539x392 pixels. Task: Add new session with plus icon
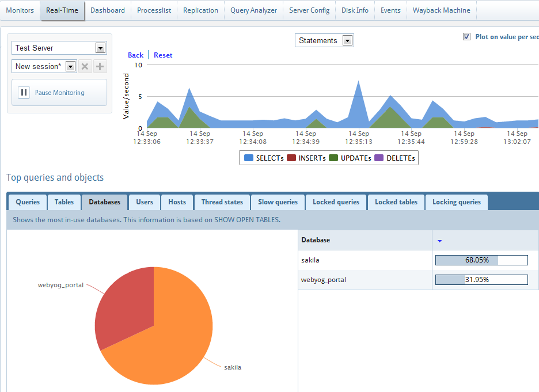[100, 66]
